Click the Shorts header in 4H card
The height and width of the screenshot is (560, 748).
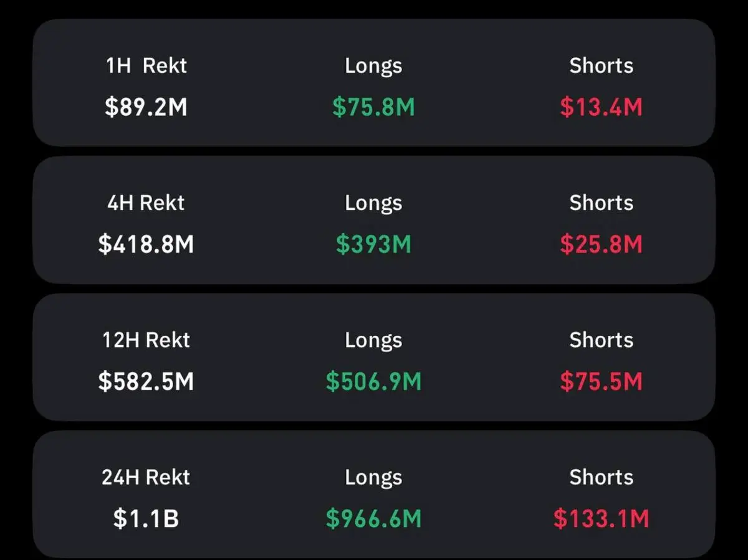point(601,202)
